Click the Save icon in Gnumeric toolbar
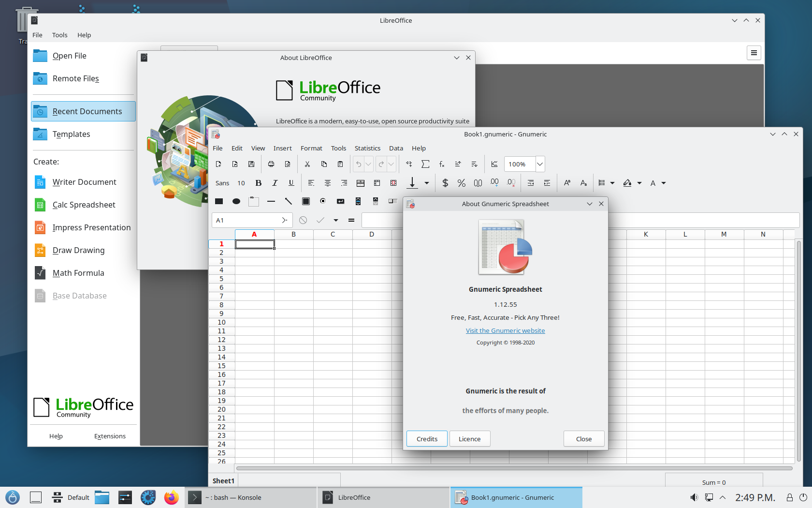 pyautogui.click(x=251, y=164)
